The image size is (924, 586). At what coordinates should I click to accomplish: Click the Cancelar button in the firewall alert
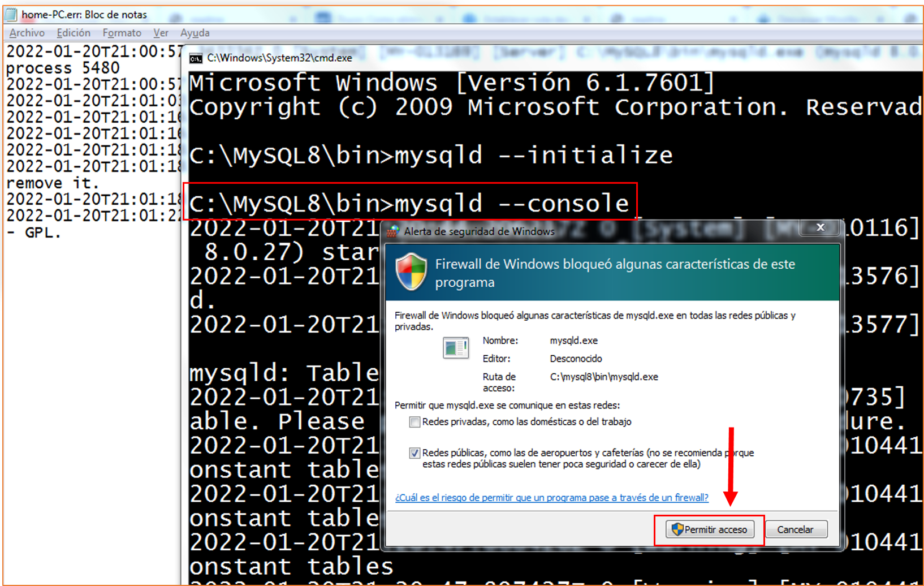[795, 529]
